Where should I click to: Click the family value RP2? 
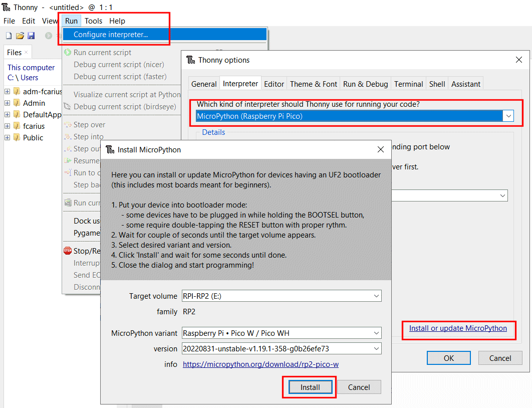189,312
